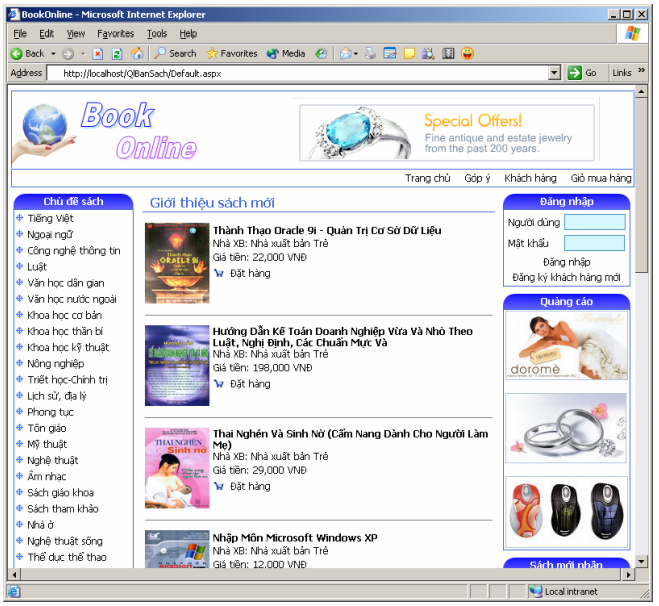Go to the Home page icon
This screenshot has width=659, height=606.
click(137, 53)
